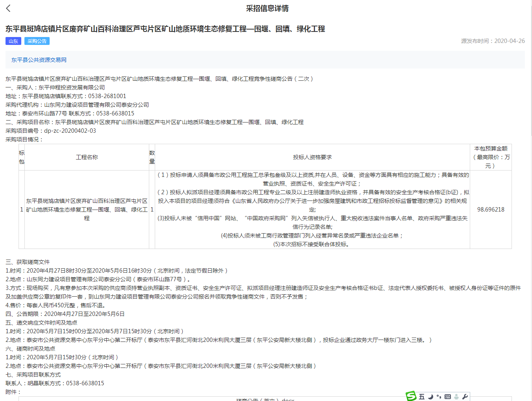532x401 pixels.
Task: Click the IME user account icon
Action: pos(456,397)
